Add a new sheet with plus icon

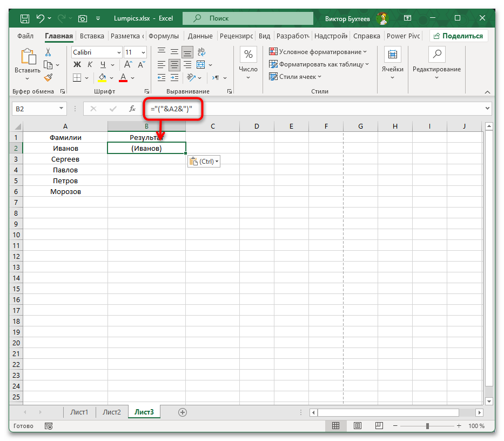183,412
